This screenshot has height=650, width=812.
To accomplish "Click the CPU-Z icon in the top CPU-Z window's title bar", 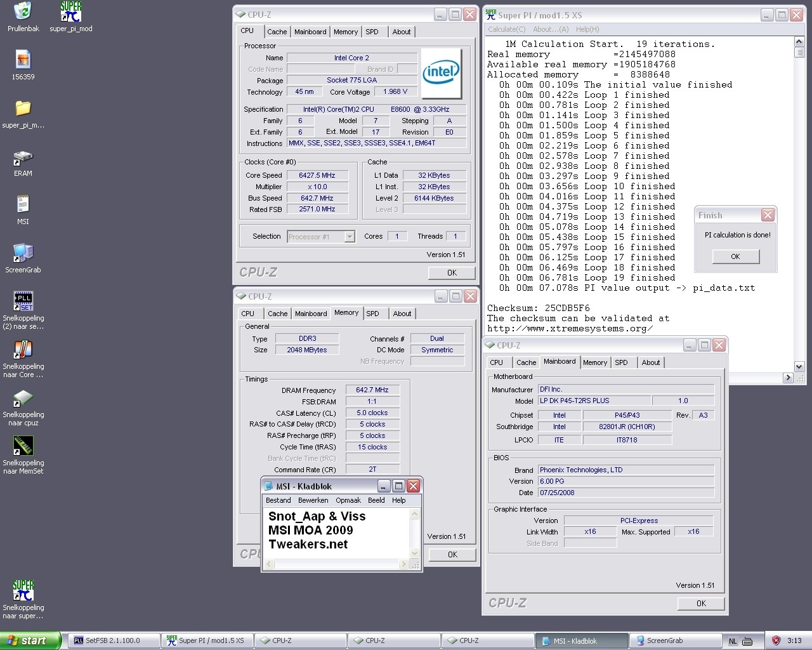I will (240, 14).
